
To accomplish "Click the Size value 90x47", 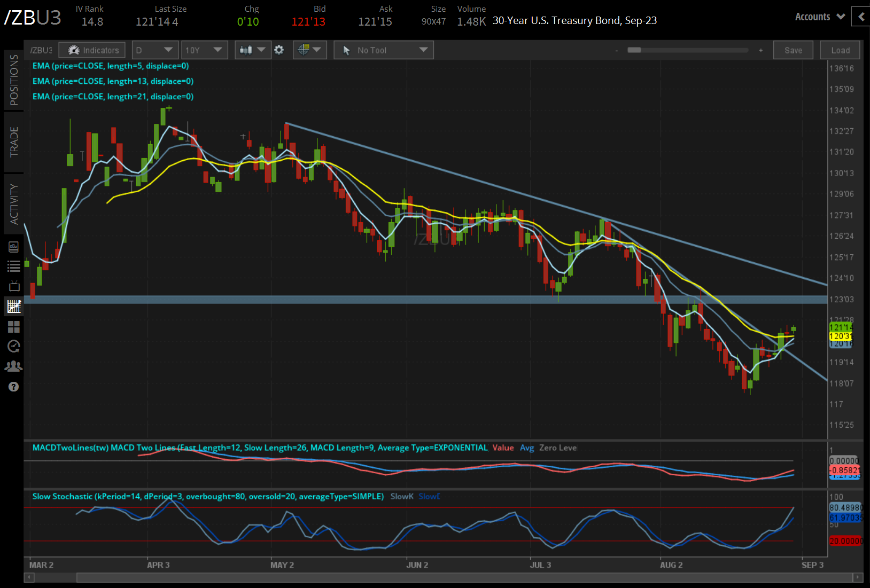I will point(433,22).
